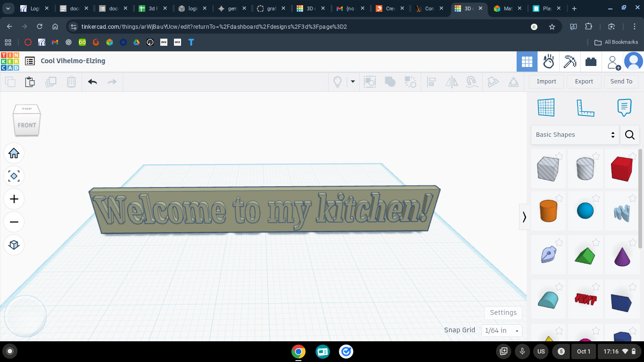The width and height of the screenshot is (644, 362).
Task: Click the Paste icon
Action: point(30,82)
